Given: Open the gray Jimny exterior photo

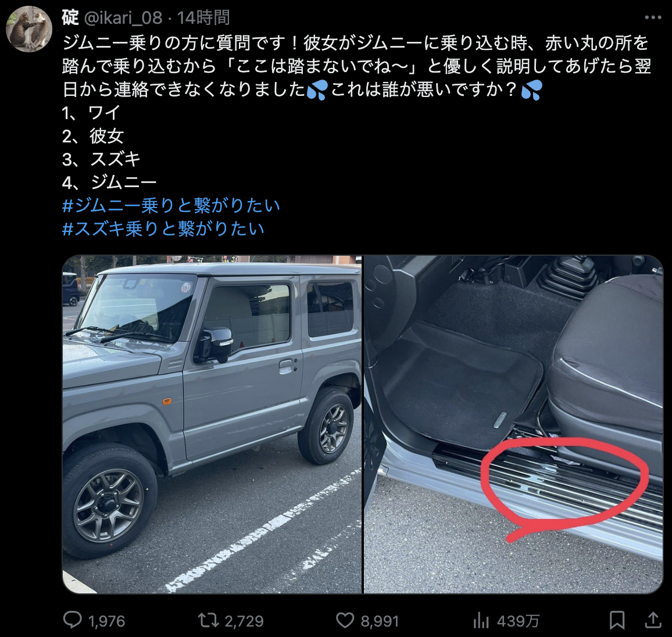Looking at the screenshot, I should point(212,424).
